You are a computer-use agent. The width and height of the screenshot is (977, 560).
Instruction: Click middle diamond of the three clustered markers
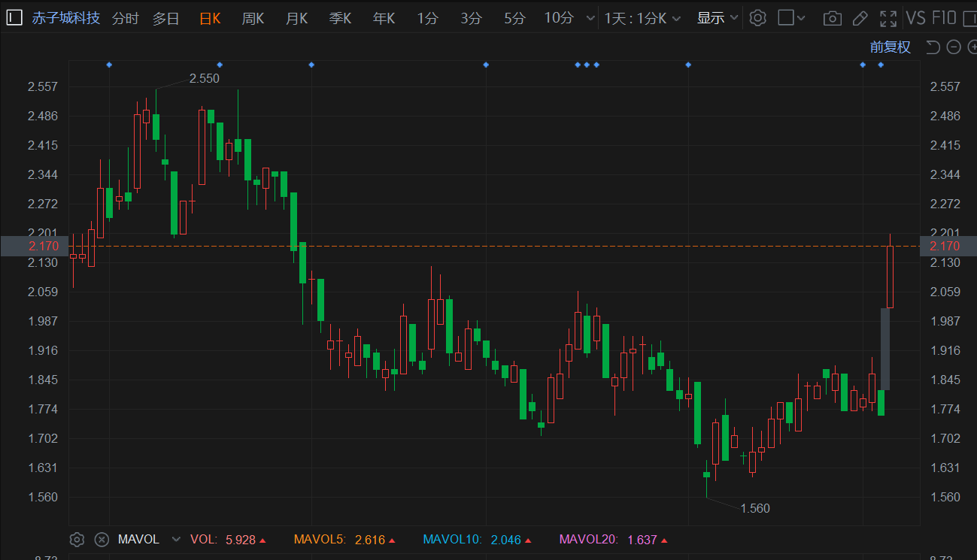coord(587,65)
